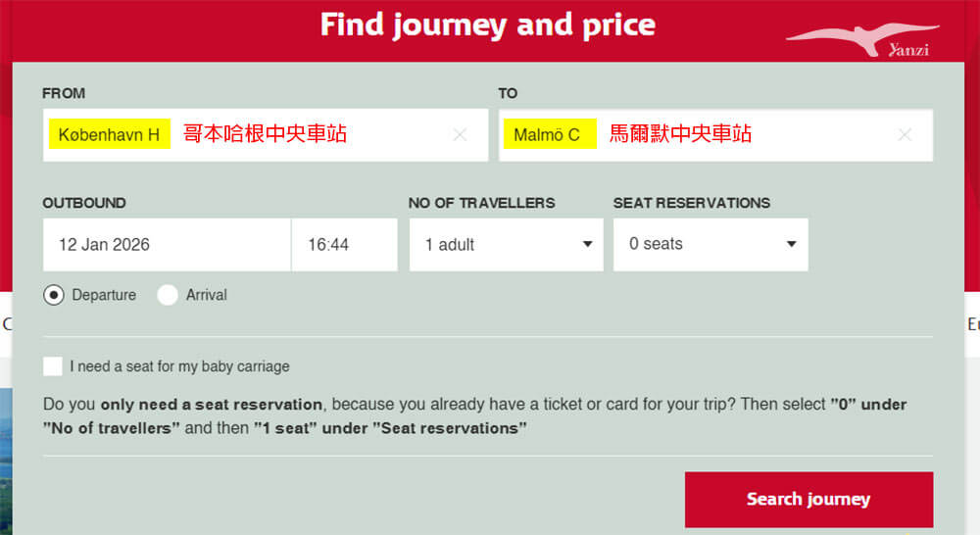Click the Departure label text

(x=104, y=295)
